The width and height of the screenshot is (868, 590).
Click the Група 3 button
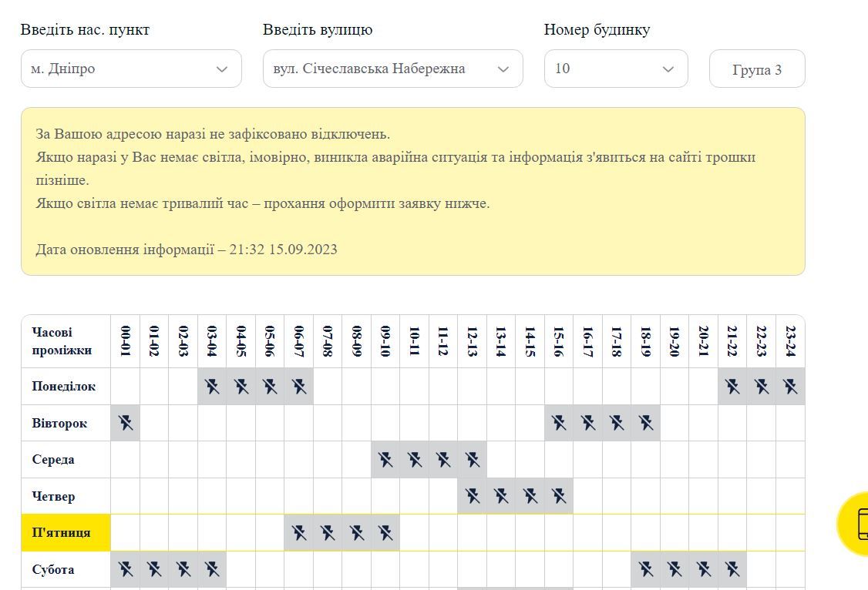point(757,69)
